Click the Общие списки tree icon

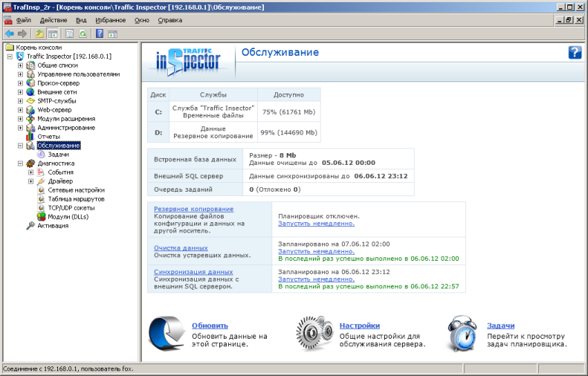point(30,65)
